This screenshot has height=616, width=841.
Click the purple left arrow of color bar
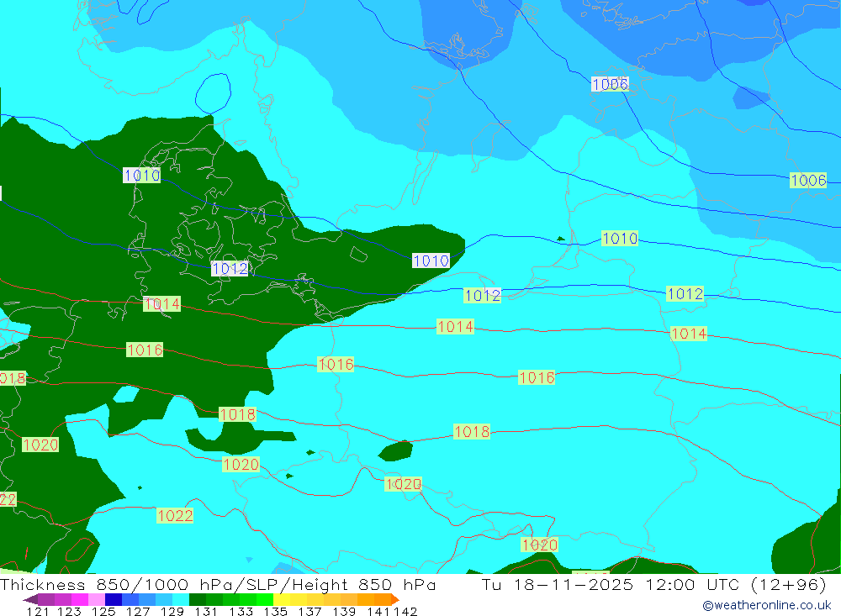coord(30,600)
